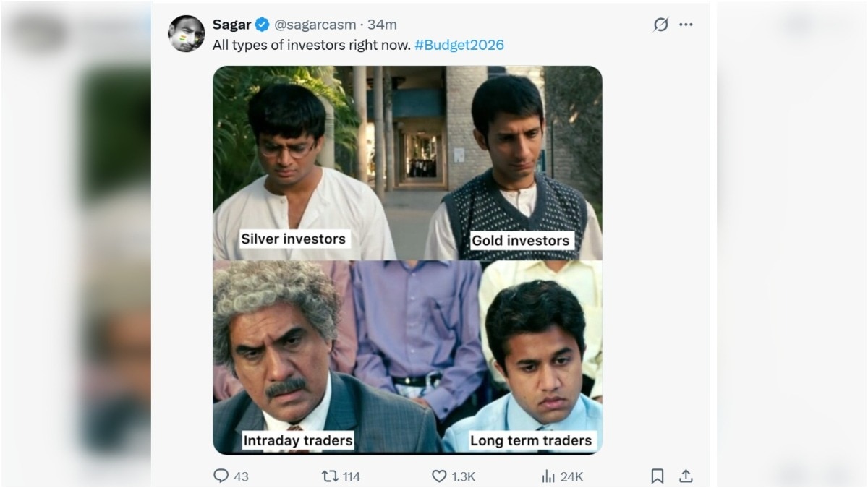Like the post with the heart icon
The width and height of the screenshot is (868, 488).
pyautogui.click(x=439, y=476)
